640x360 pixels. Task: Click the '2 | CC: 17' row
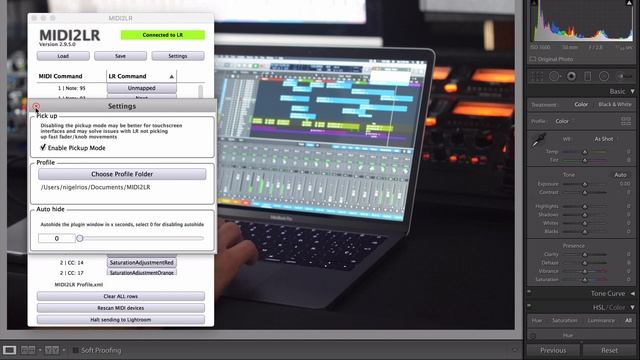tap(72, 273)
